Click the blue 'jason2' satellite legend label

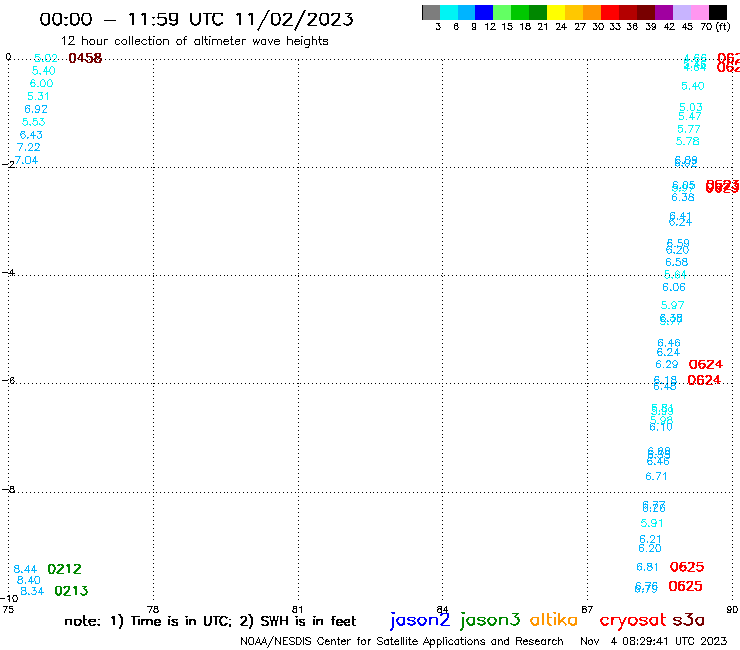[420, 620]
